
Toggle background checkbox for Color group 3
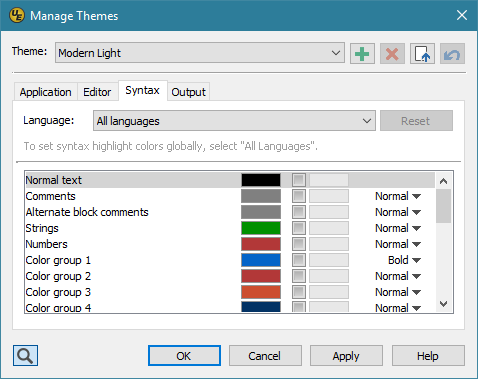click(x=299, y=292)
